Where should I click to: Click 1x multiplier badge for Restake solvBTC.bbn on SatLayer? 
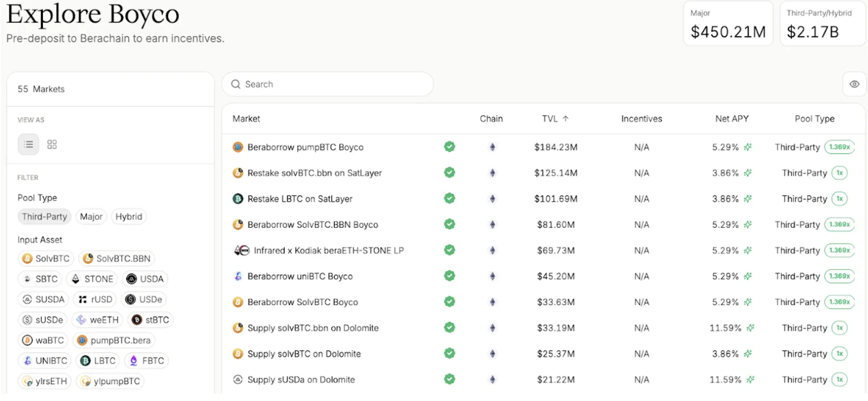coord(840,173)
